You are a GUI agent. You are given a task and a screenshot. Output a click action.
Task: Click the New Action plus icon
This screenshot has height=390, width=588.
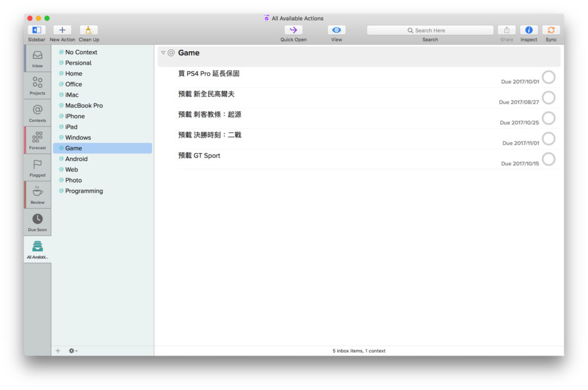(x=62, y=30)
